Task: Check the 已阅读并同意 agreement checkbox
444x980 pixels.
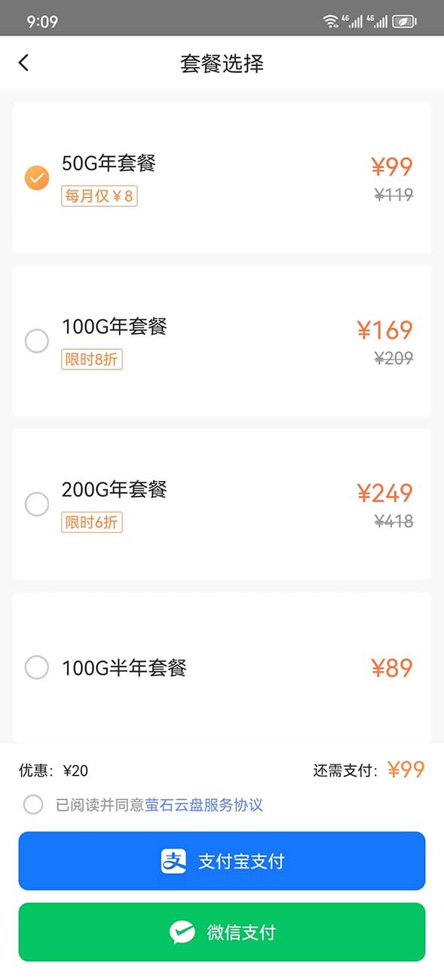Action: pyautogui.click(x=33, y=804)
